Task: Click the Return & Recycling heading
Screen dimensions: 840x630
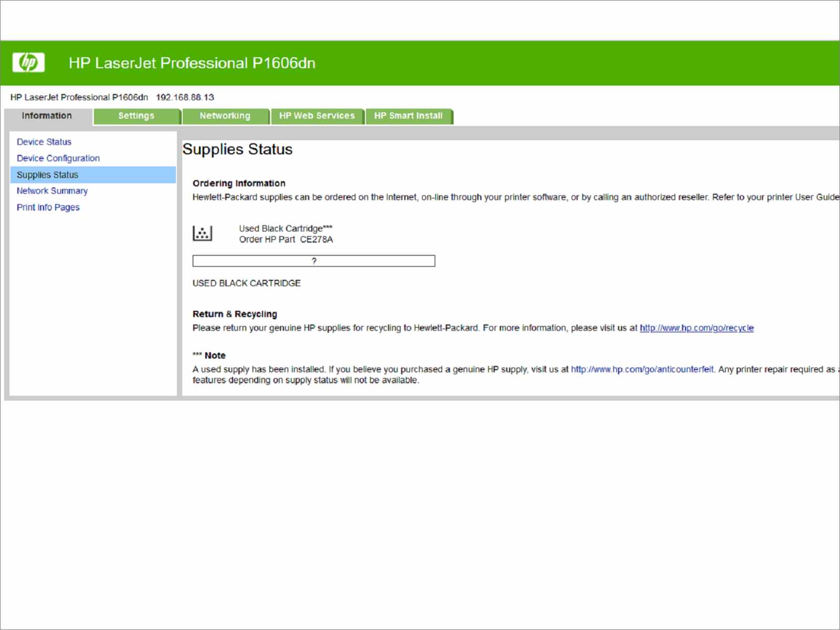Action: pos(235,314)
